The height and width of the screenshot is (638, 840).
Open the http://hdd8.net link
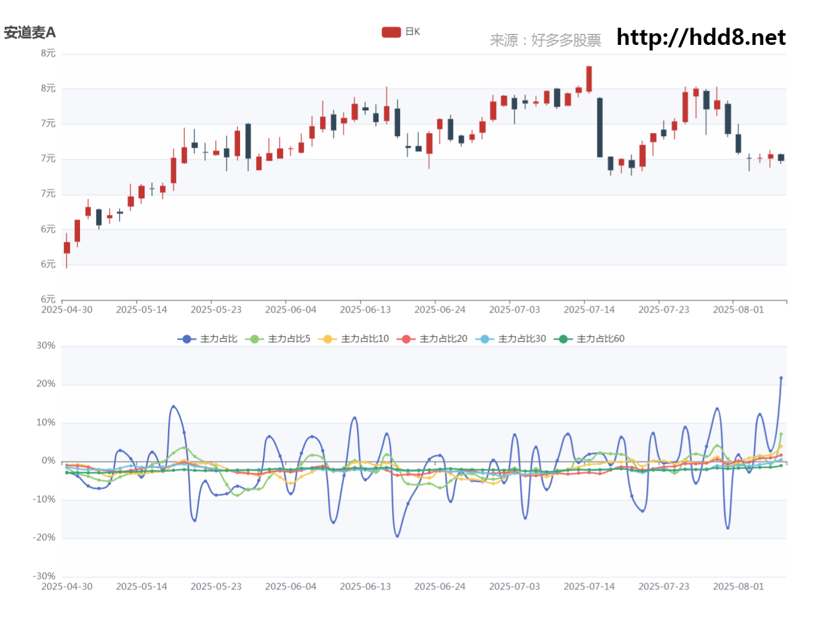[x=701, y=38]
